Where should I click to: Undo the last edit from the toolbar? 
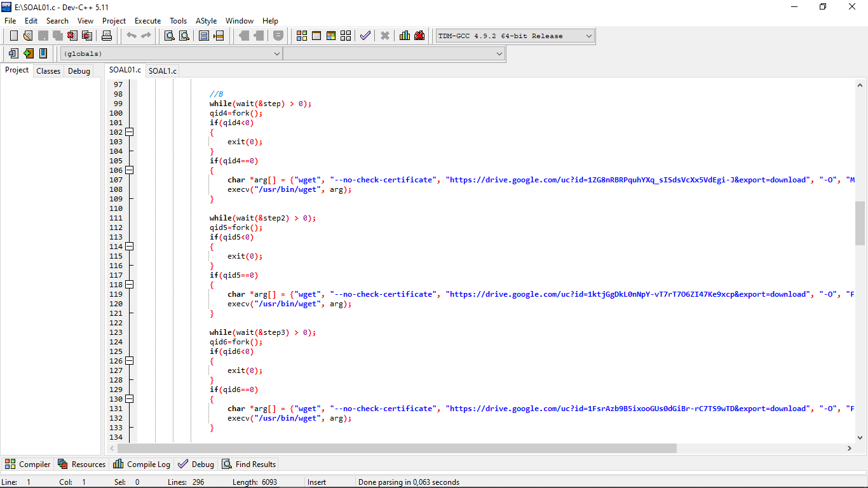click(x=132, y=36)
